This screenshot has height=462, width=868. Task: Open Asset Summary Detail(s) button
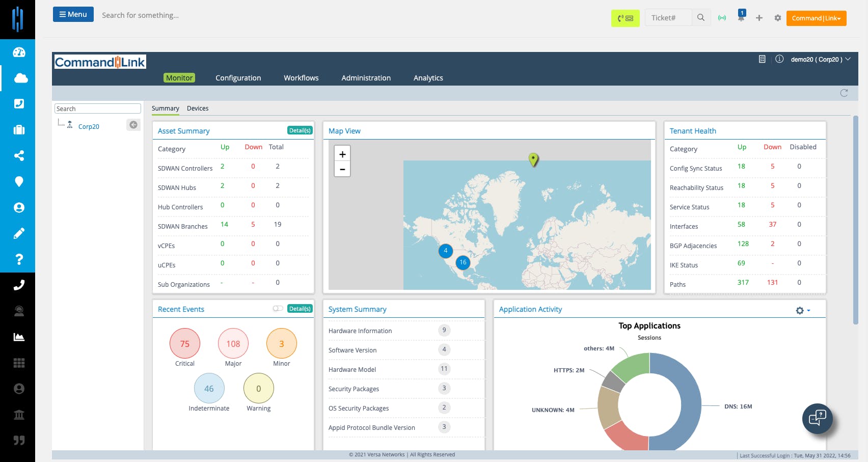300,130
